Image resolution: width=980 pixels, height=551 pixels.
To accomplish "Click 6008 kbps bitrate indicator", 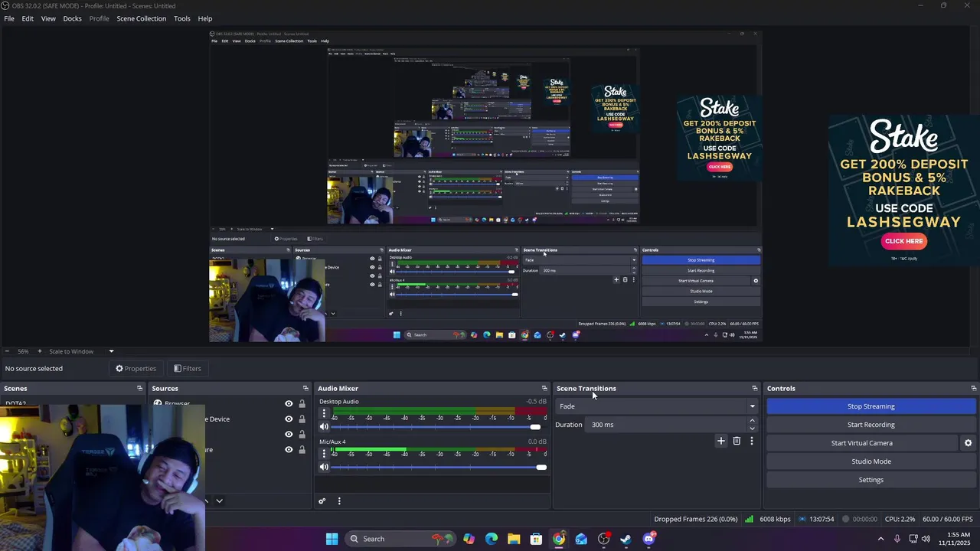I will point(775,519).
